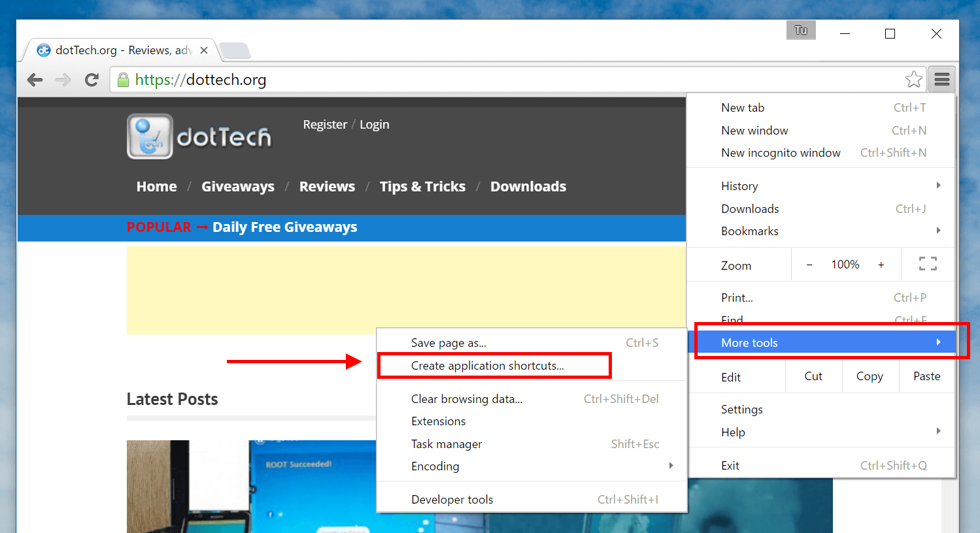Select Save page as... in submenu
This screenshot has width=980, height=533.
(x=532, y=343)
